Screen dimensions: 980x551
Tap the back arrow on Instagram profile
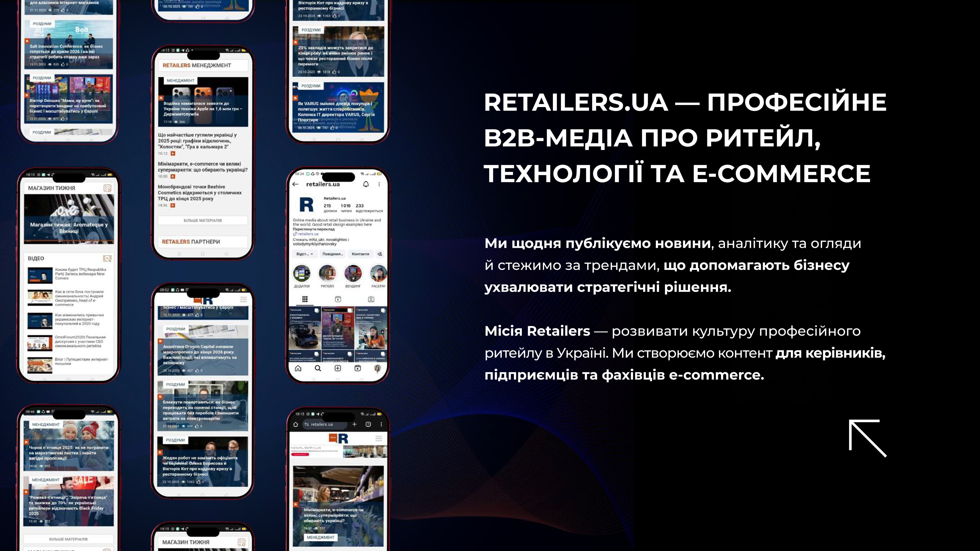296,184
